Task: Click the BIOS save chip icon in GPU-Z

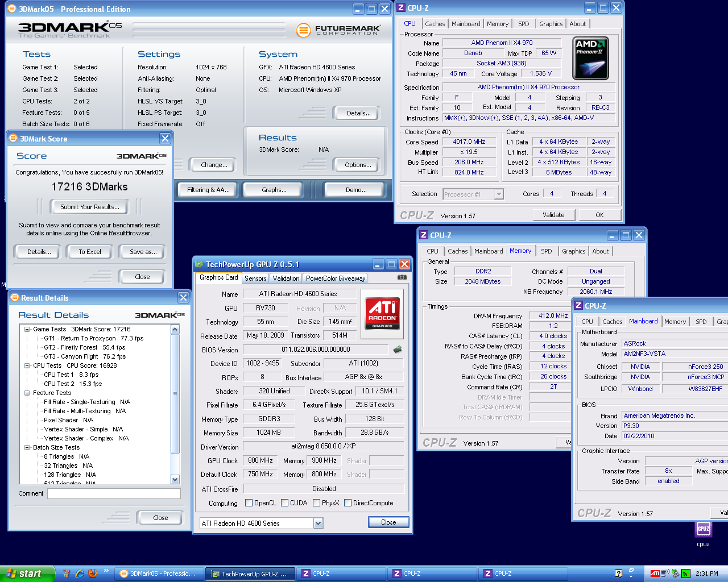Action: (x=398, y=349)
